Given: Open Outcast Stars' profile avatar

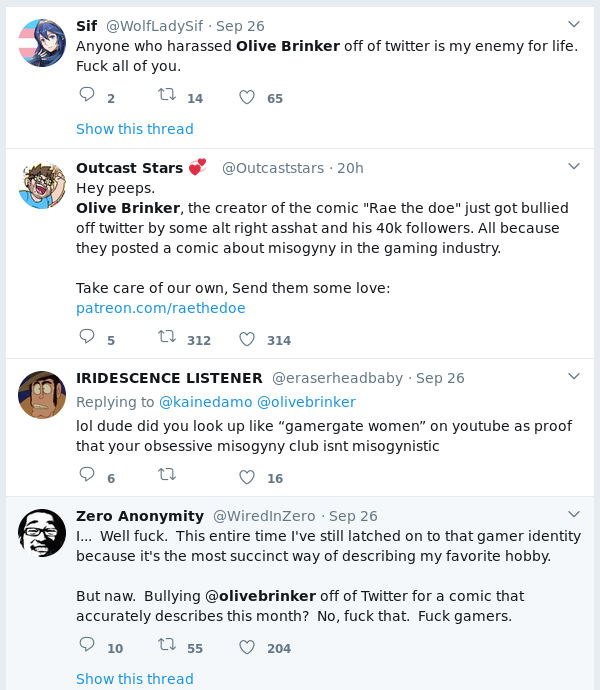Looking at the screenshot, I should 42,184.
